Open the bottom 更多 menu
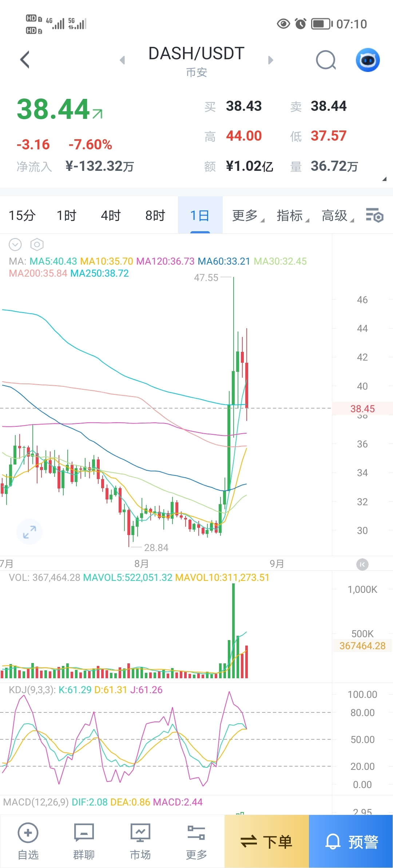 [x=196, y=841]
